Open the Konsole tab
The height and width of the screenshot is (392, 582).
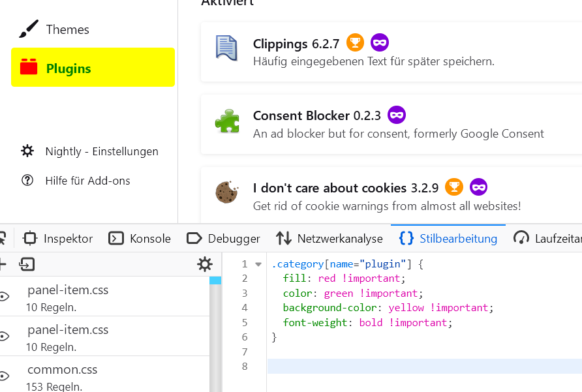[x=140, y=239]
